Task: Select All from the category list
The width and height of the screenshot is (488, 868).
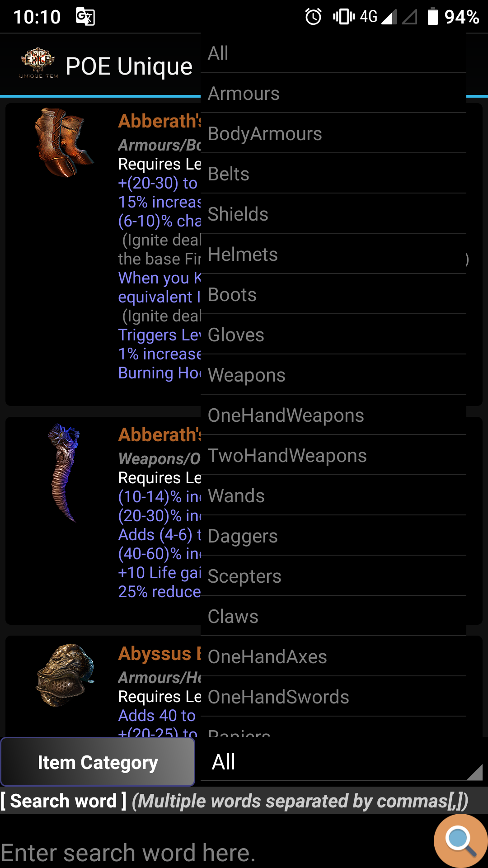Action: click(333, 53)
